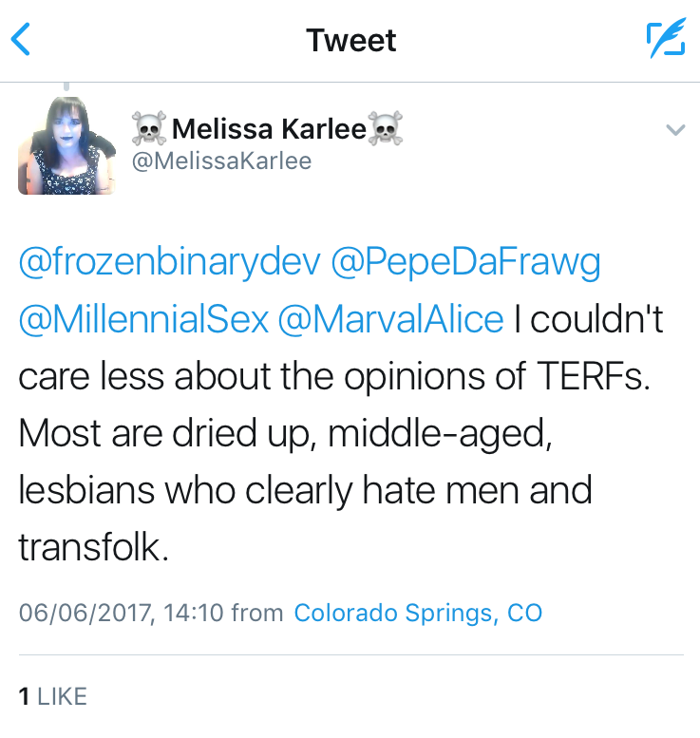
Task: Compose a new tweet with feather icon
Action: 665,40
